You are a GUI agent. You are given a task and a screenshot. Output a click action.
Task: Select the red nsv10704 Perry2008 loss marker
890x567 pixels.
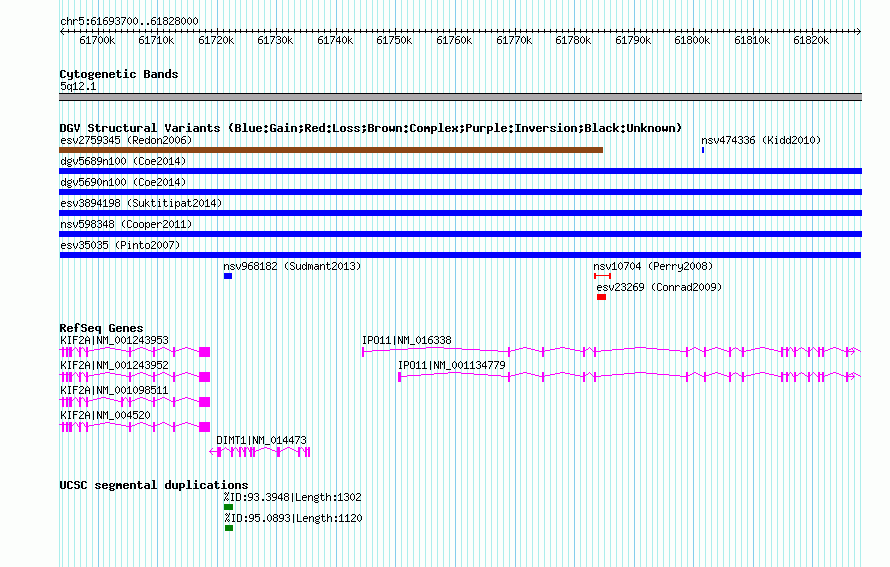(602, 276)
